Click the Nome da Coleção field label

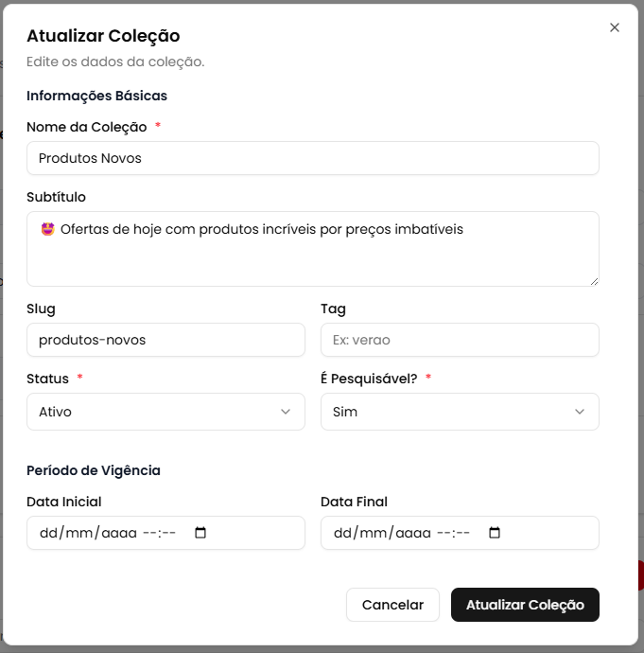[x=87, y=127]
